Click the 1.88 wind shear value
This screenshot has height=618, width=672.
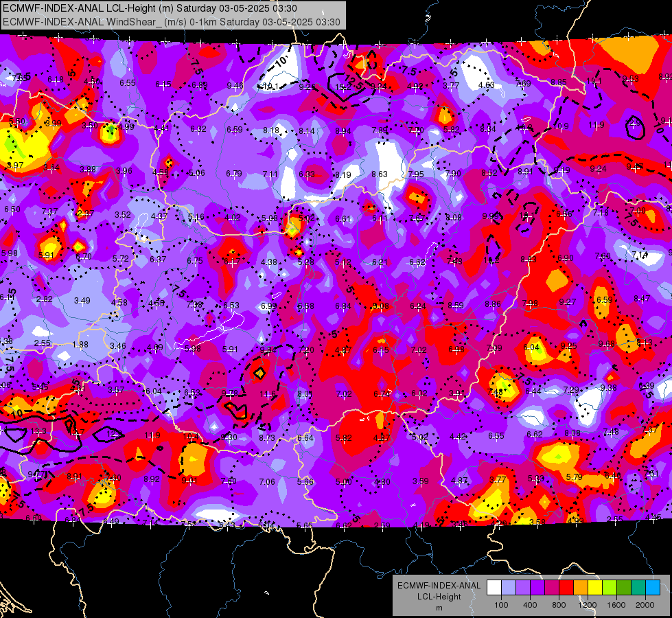[80, 345]
